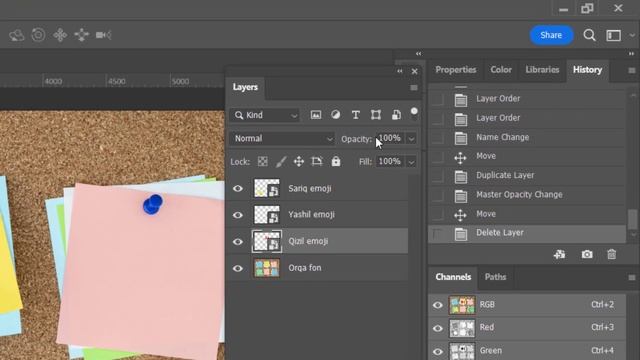Toggle Green channel visibility eye
This screenshot has height=360, width=640.
tap(438, 351)
